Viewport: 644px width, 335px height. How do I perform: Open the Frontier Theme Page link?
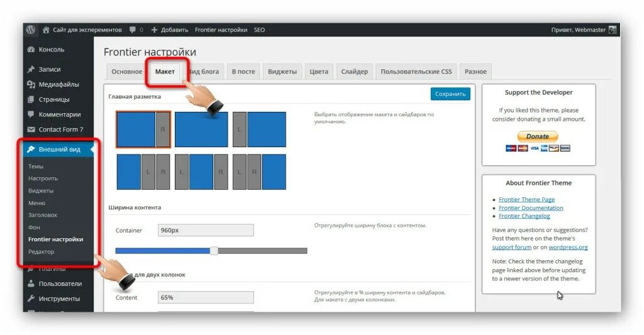pos(526,199)
